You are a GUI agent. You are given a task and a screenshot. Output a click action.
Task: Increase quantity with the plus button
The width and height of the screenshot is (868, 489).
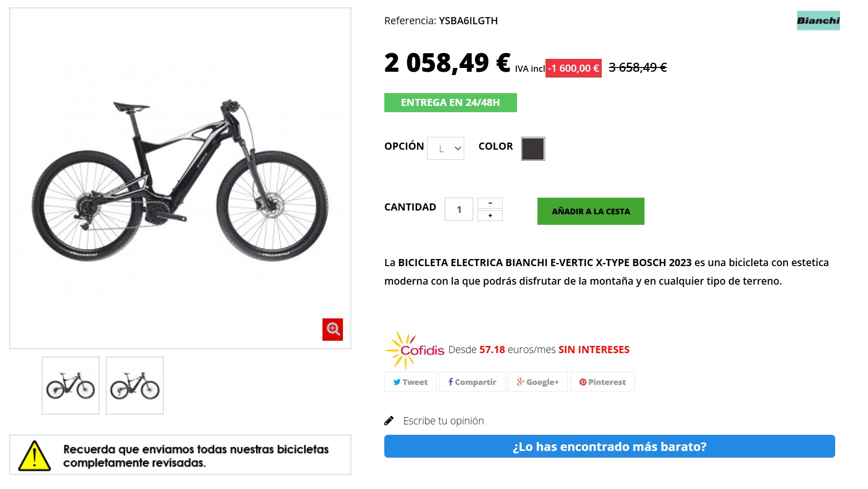click(x=490, y=215)
